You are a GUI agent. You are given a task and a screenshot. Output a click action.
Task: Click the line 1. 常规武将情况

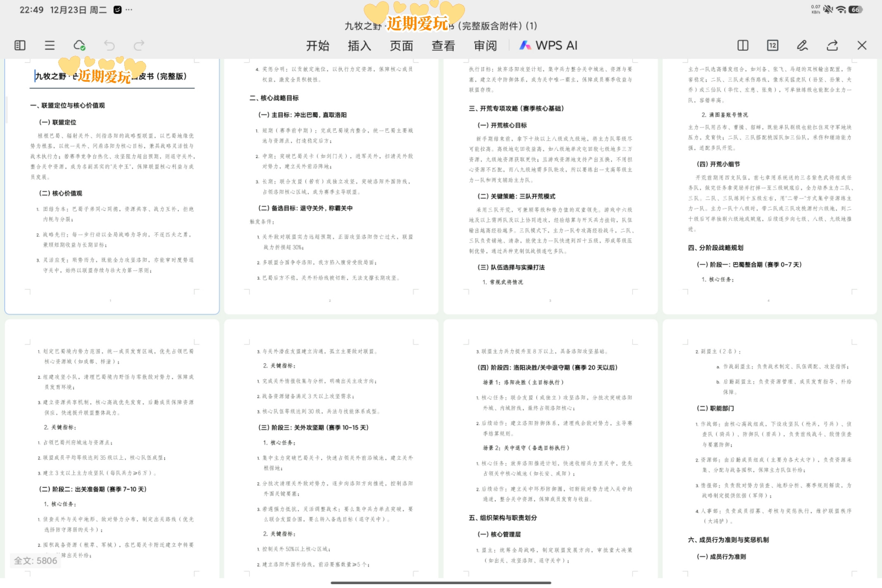pos(503,282)
